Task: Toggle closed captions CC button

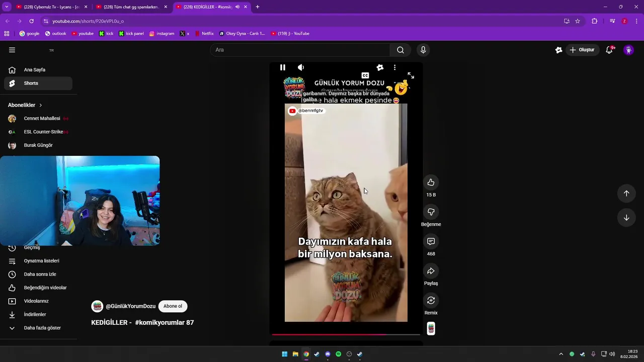Action: tap(365, 75)
